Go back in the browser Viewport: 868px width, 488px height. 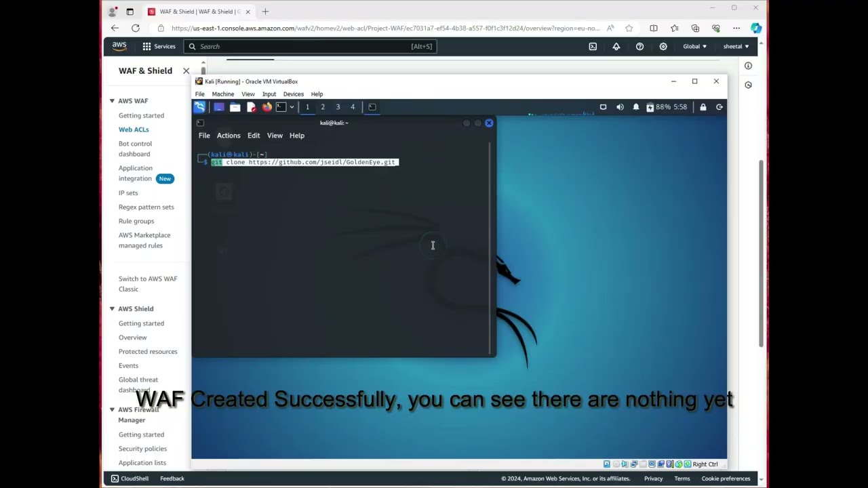[115, 28]
